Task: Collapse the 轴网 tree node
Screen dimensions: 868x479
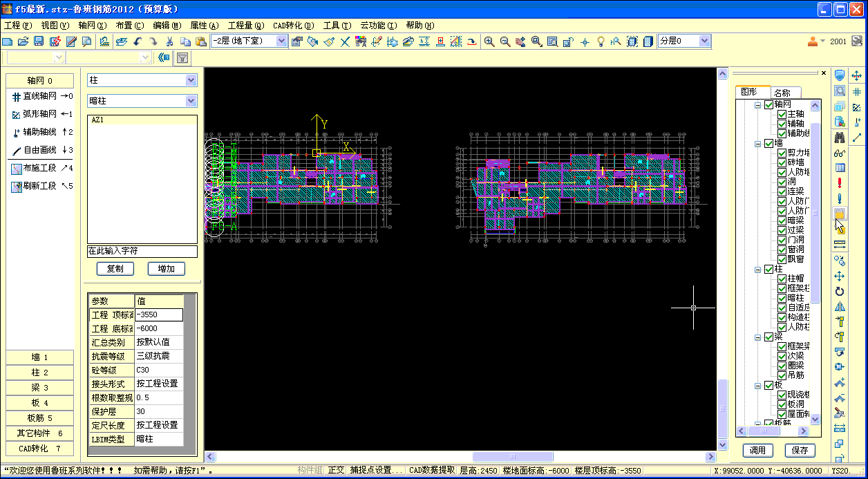Action: pyautogui.click(x=757, y=105)
